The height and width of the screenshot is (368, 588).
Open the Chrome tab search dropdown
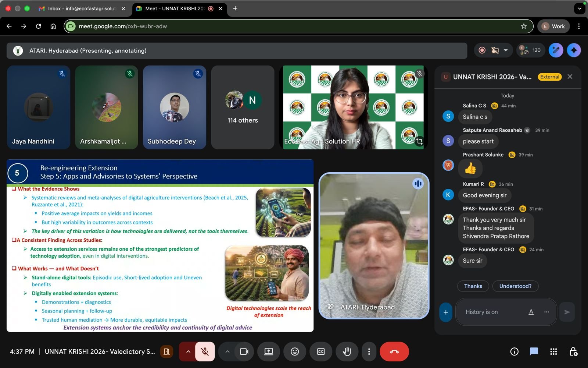pos(580,8)
